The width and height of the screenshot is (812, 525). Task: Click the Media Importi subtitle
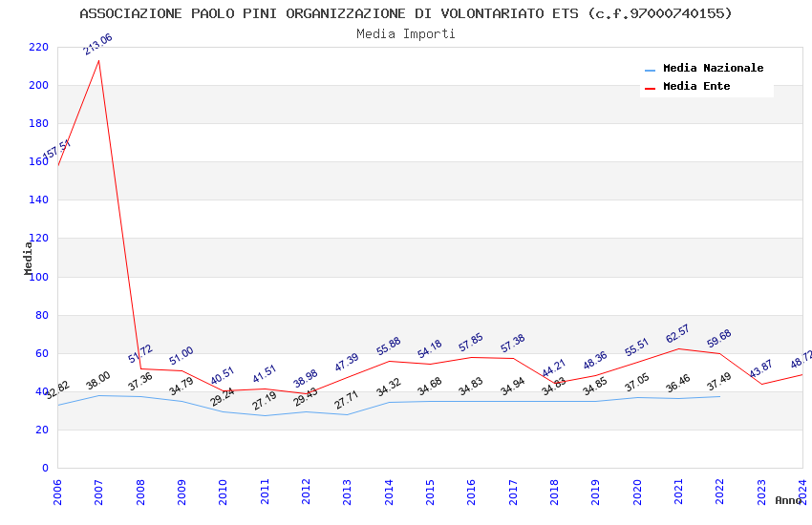[406, 34]
